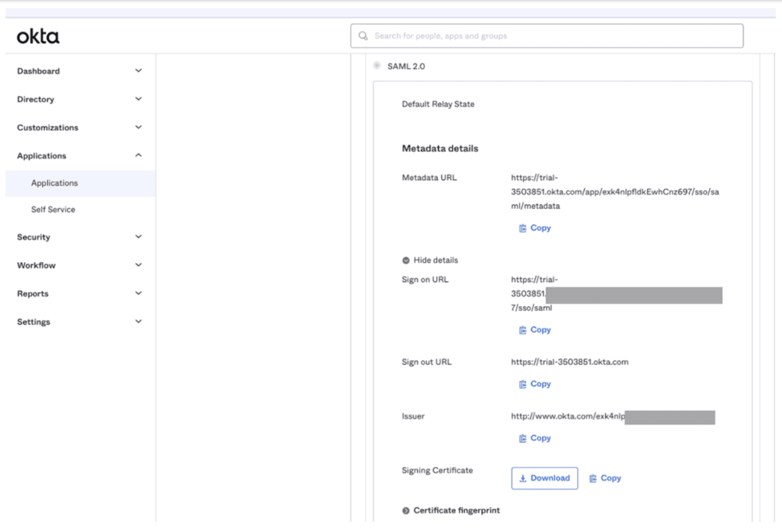The height and width of the screenshot is (532, 782).
Task: Expand the Dashboard menu chevron
Action: point(139,71)
